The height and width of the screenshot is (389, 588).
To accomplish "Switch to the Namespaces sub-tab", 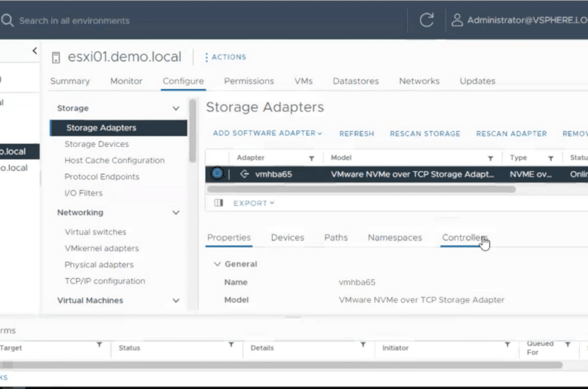I will point(394,237).
